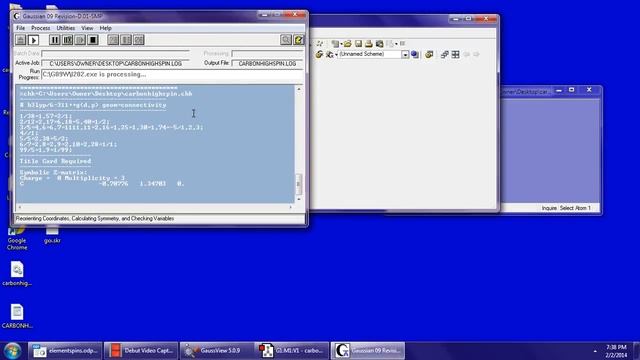Switch to Gaussian 09 Revision taskbar item

(x=368, y=351)
